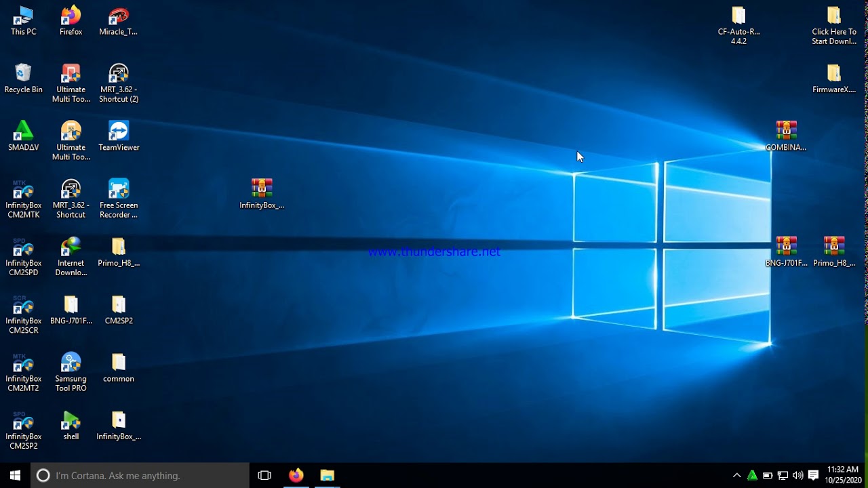
Task: Select the MRT_3.62 - Shortcut icon
Action: click(71, 199)
